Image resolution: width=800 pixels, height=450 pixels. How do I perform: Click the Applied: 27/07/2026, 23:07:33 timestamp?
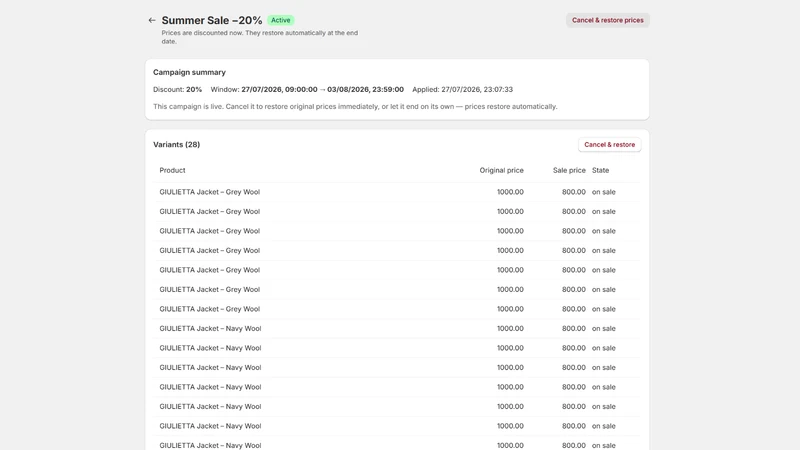click(x=462, y=89)
